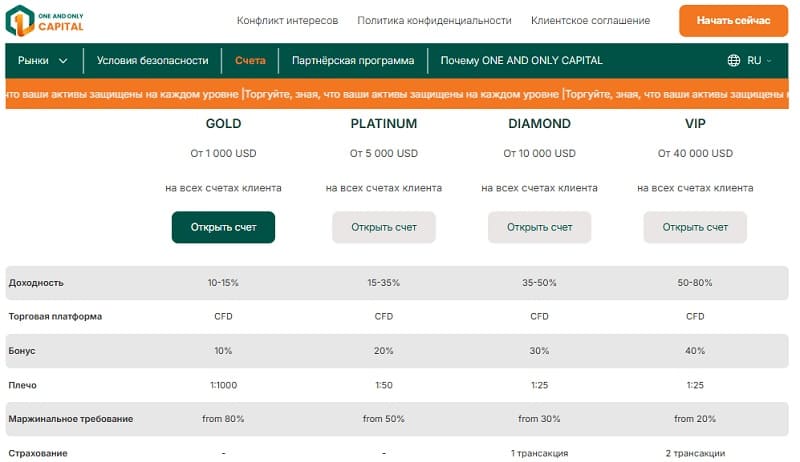800x462 pixels.
Task: Click the VIP plan heading
Action: pyautogui.click(x=695, y=124)
